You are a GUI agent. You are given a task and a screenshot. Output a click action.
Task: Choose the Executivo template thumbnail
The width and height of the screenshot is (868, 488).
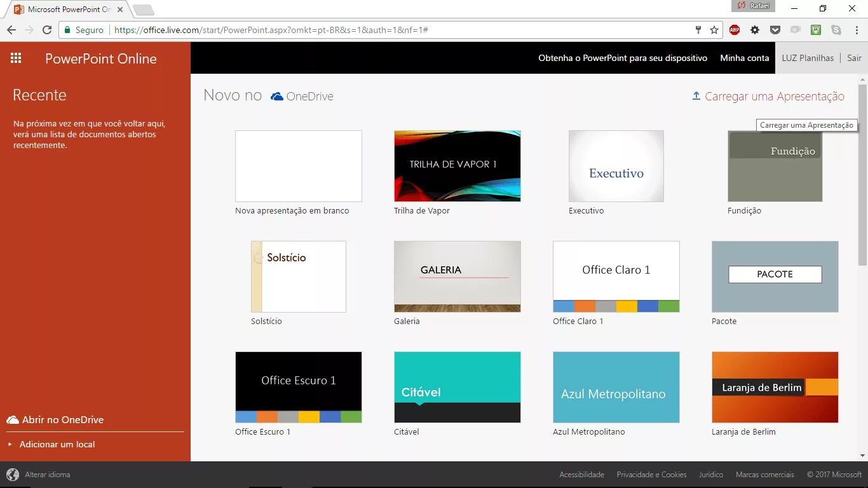tap(616, 166)
